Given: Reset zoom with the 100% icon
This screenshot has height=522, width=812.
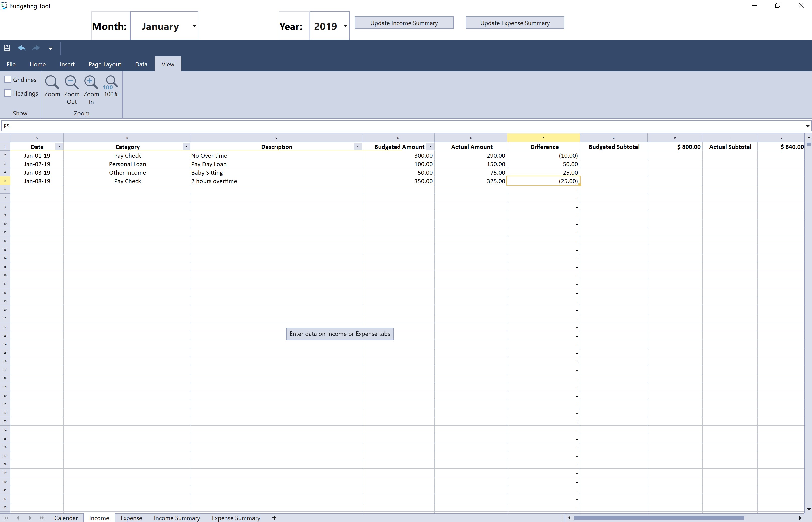Looking at the screenshot, I should coord(111,83).
